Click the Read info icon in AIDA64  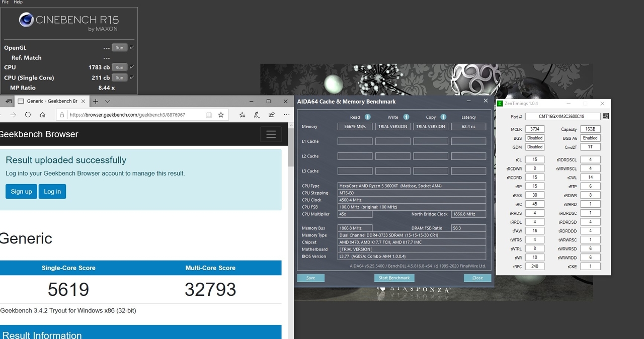coord(368,117)
